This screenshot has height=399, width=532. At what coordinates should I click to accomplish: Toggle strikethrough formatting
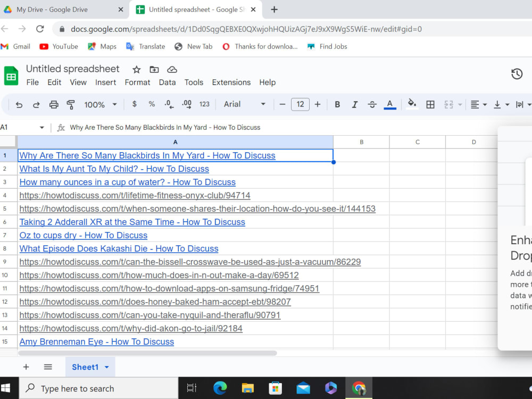point(372,104)
